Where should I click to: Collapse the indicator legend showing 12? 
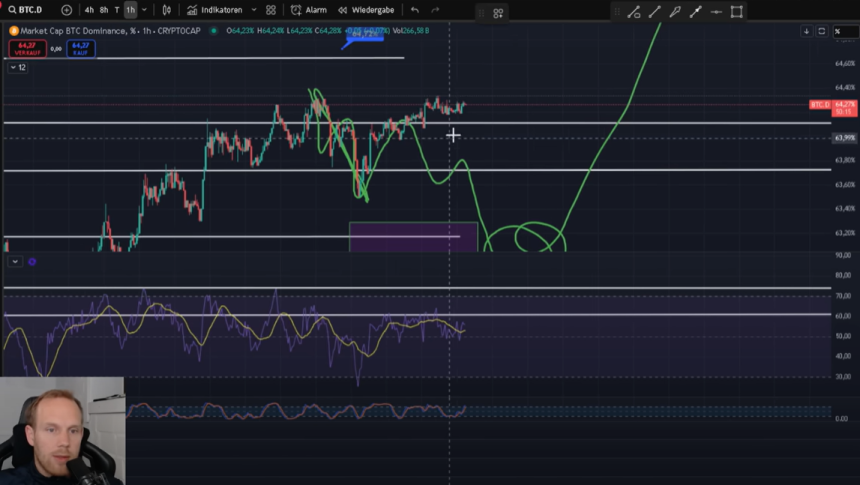tap(11, 67)
